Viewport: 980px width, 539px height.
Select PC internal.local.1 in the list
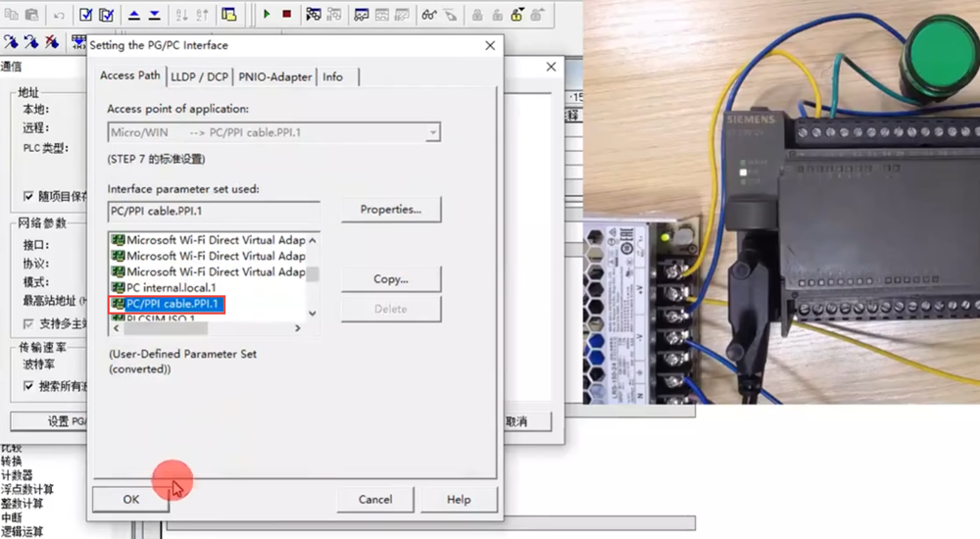pos(171,288)
